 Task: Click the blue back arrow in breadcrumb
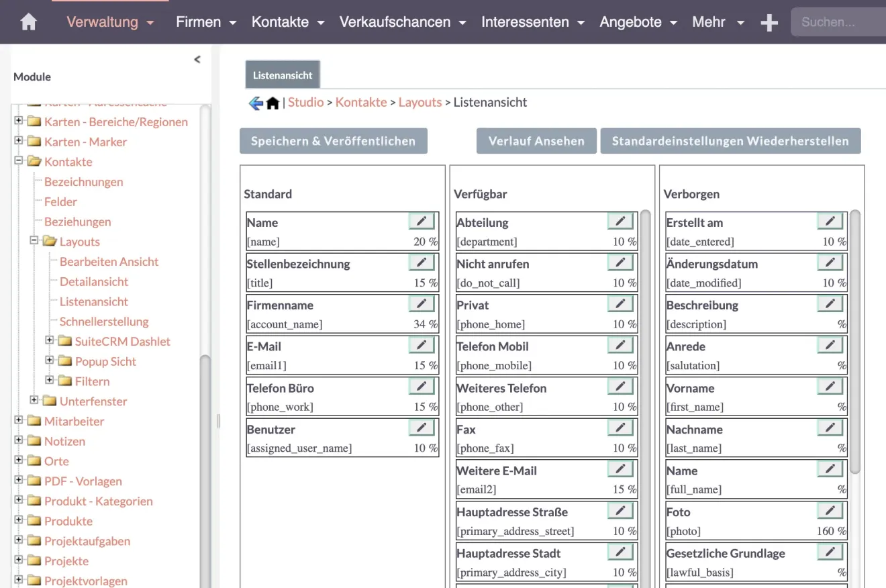256,103
